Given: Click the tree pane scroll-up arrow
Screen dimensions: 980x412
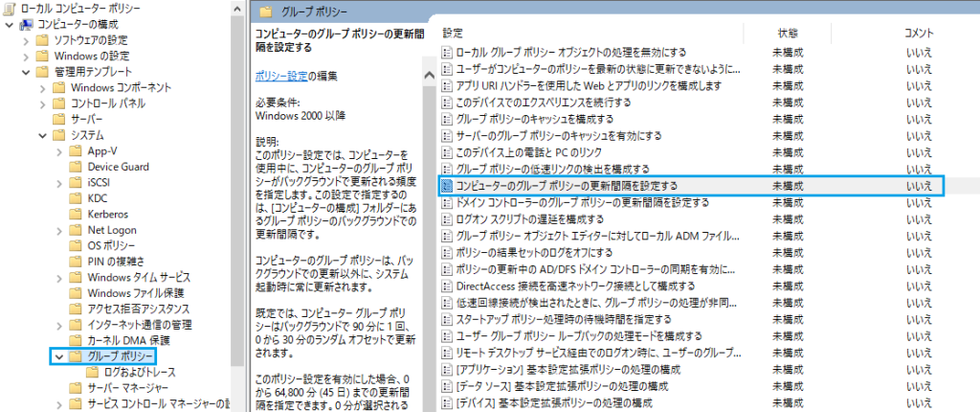Looking at the screenshot, I should [237, 9].
